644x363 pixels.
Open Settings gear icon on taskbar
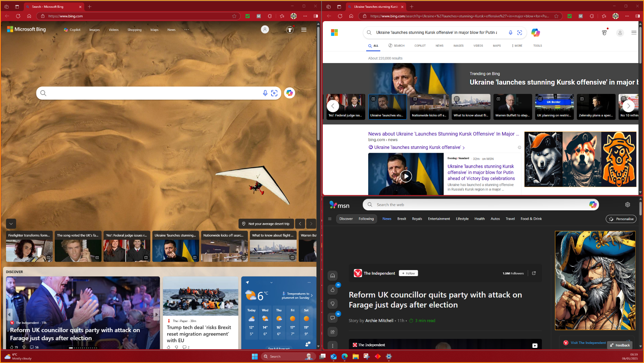389,356
